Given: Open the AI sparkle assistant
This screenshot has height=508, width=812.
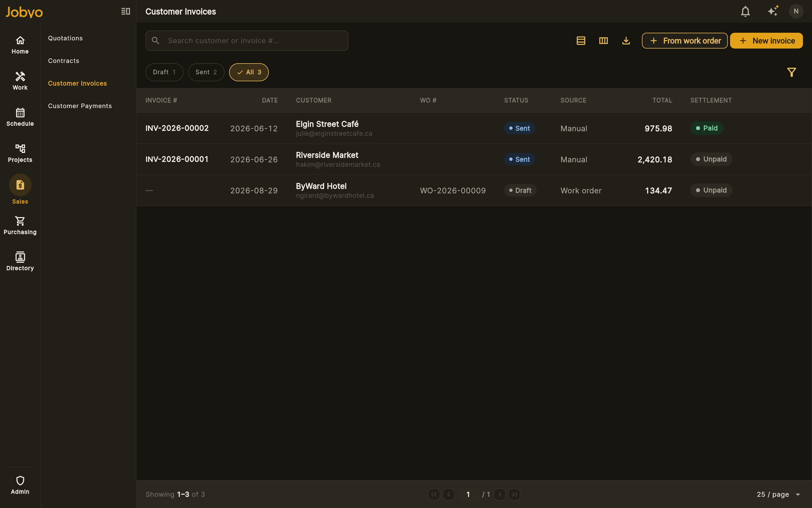Looking at the screenshot, I should (773, 11).
